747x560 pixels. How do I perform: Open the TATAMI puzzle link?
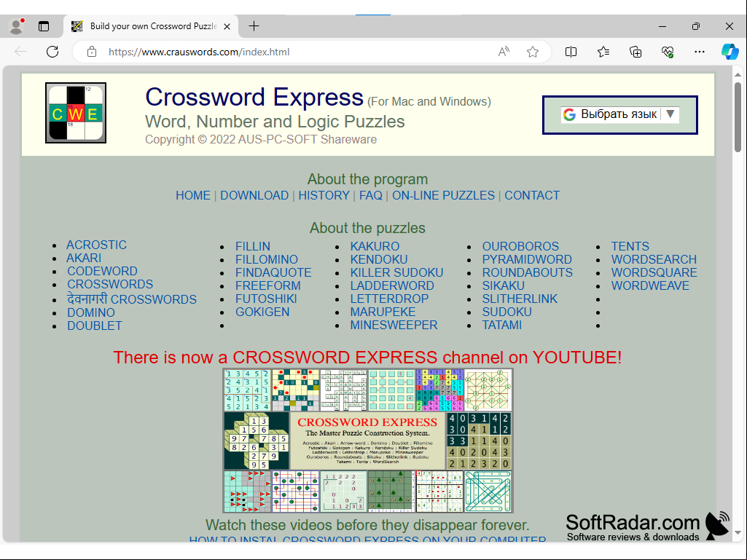501,326
